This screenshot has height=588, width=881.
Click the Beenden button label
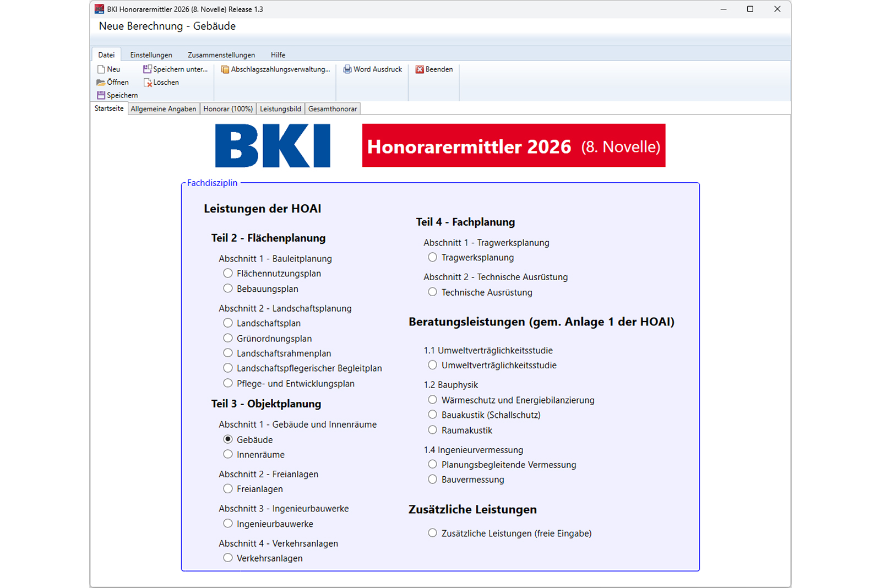[x=439, y=69]
